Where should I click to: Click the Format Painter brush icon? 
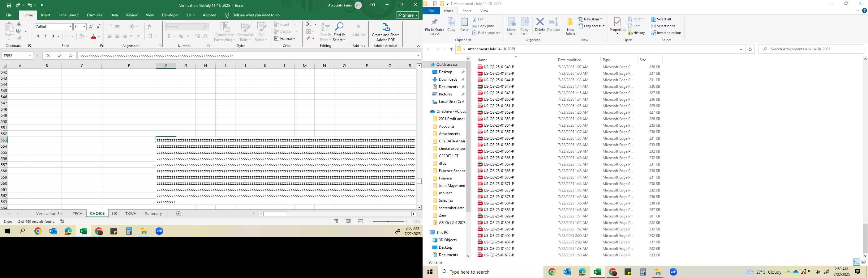point(19,38)
